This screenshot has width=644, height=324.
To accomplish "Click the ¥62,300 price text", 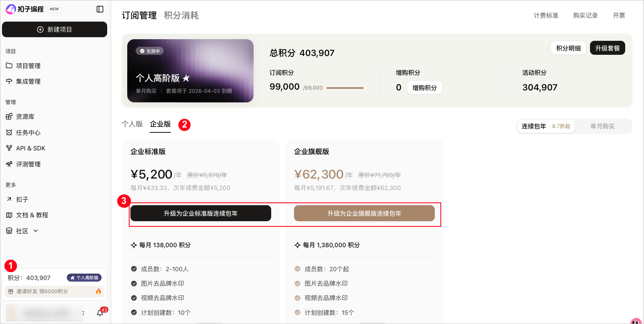I will (319, 174).
